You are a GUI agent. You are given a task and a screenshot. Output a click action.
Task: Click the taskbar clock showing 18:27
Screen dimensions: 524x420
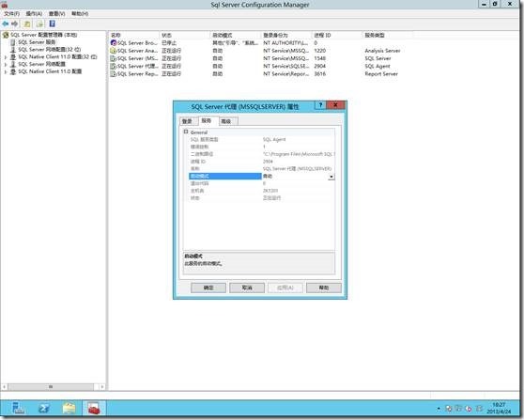(x=499, y=408)
